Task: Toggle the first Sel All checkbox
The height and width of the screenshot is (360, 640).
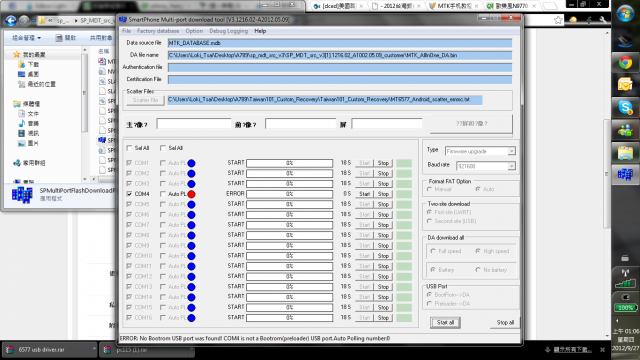Action: point(129,148)
